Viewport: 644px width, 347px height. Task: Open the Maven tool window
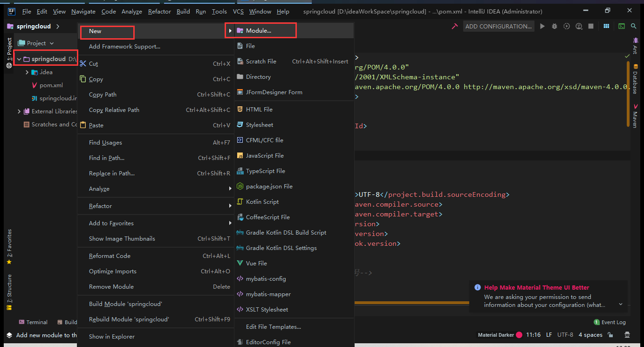tap(635, 116)
